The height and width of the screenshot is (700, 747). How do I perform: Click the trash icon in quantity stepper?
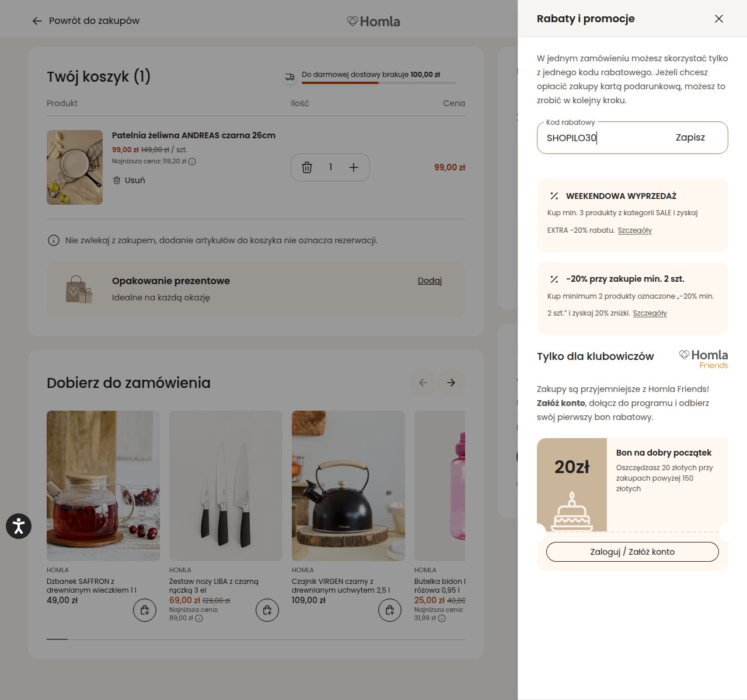(x=307, y=167)
